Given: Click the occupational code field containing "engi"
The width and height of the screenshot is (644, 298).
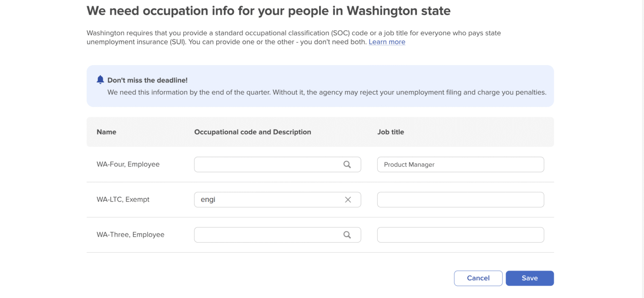Looking at the screenshot, I should [268, 199].
